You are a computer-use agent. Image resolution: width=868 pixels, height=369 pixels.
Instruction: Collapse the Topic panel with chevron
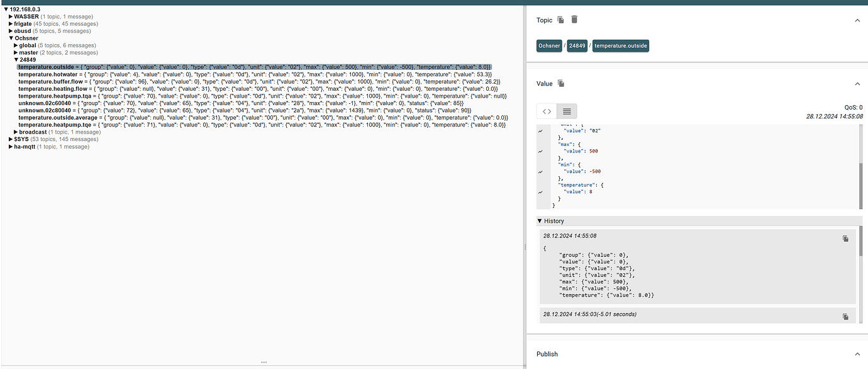click(857, 20)
